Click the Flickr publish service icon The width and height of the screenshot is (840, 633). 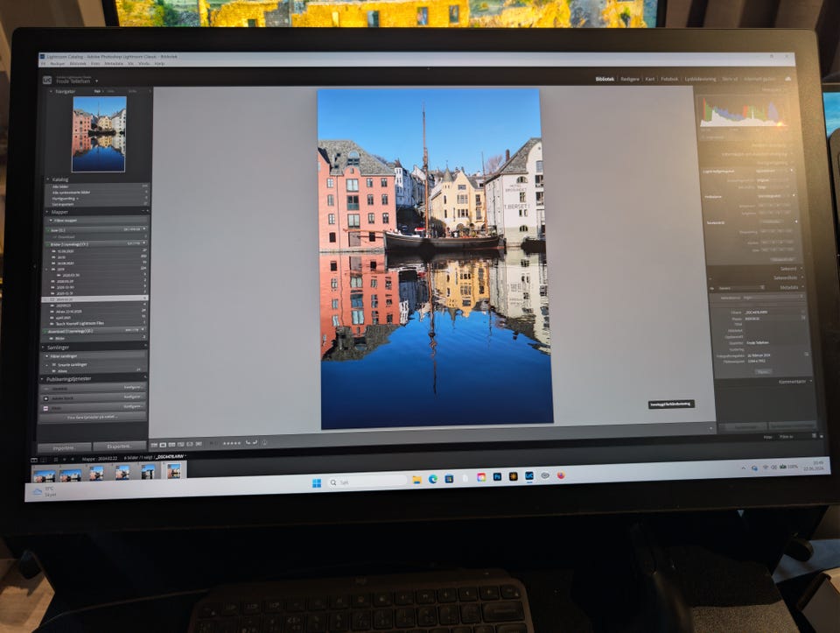tap(46, 408)
